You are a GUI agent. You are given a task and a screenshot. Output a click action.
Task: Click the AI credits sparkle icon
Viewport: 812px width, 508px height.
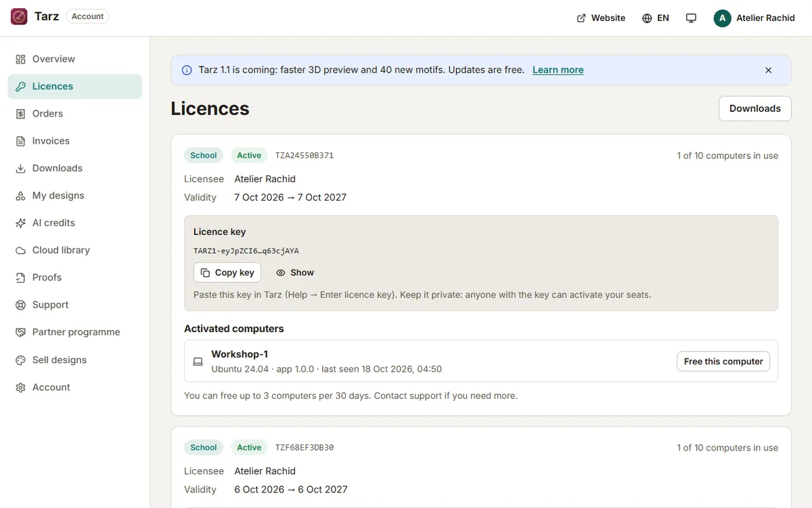point(20,223)
